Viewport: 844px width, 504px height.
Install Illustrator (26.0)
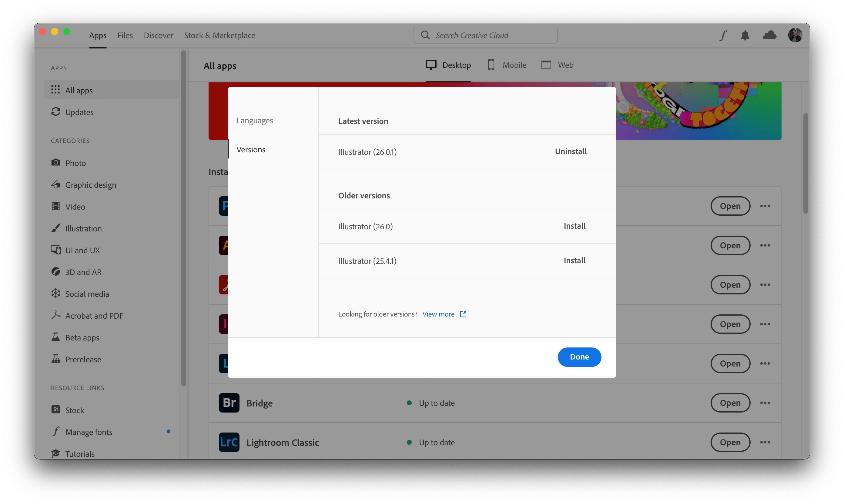[574, 226]
